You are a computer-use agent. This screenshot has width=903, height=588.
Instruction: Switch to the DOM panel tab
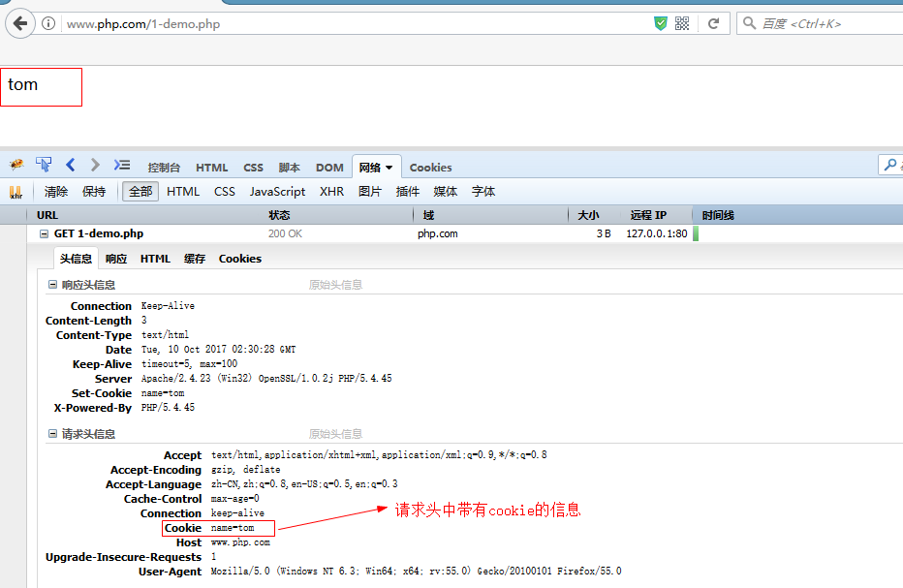point(329,168)
